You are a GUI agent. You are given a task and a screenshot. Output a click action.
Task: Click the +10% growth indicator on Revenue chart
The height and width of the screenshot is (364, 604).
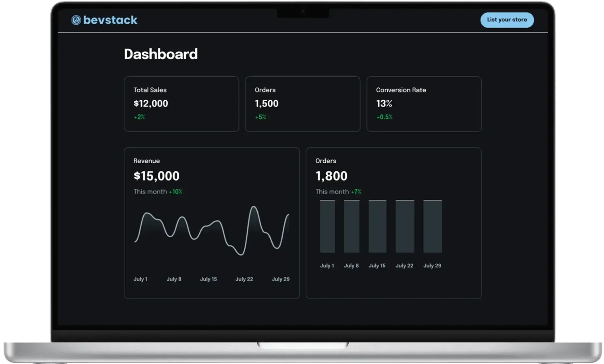pyautogui.click(x=175, y=192)
